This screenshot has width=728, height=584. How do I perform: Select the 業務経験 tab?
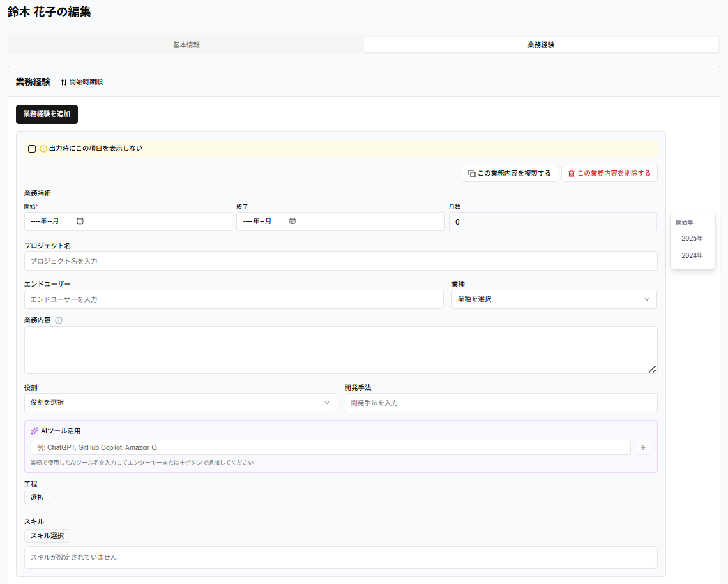tap(541, 45)
